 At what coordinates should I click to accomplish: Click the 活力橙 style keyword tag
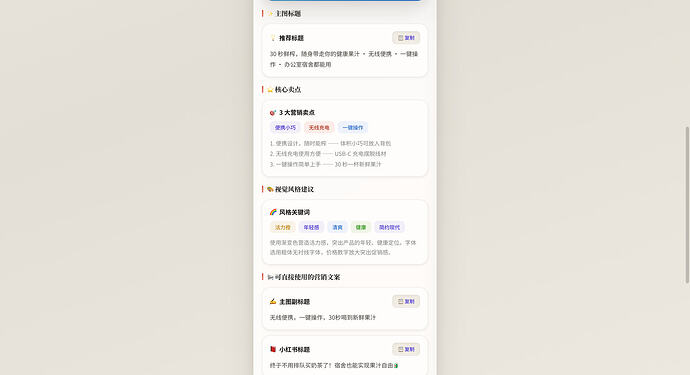coord(283,228)
